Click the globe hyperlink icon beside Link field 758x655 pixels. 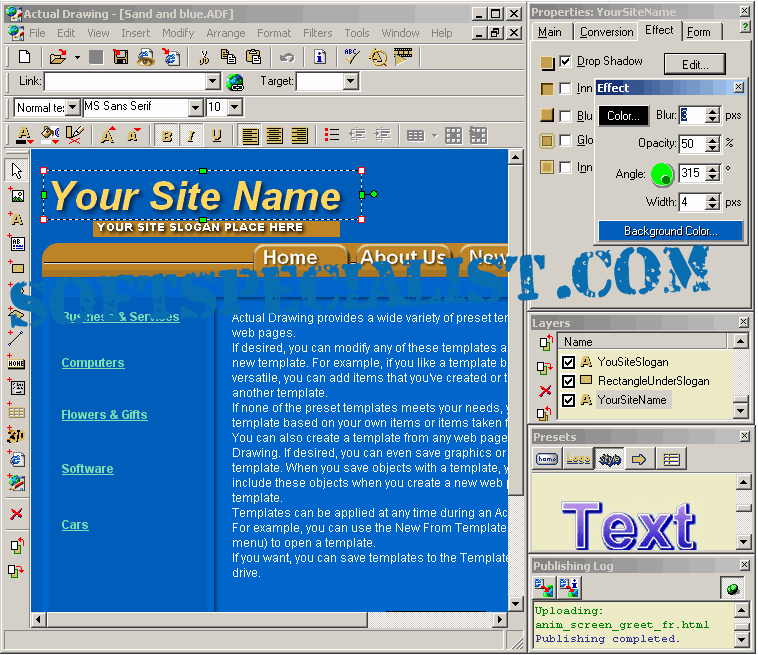pos(235,82)
